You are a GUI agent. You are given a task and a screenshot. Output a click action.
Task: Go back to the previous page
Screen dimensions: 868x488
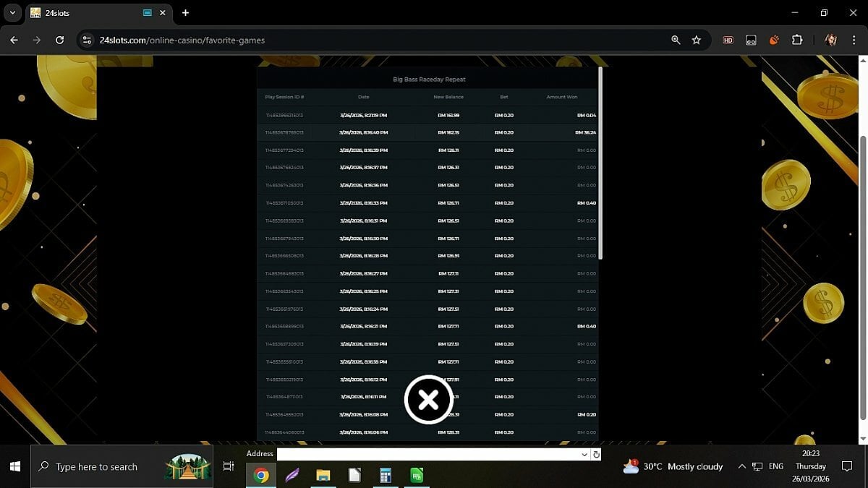click(14, 40)
